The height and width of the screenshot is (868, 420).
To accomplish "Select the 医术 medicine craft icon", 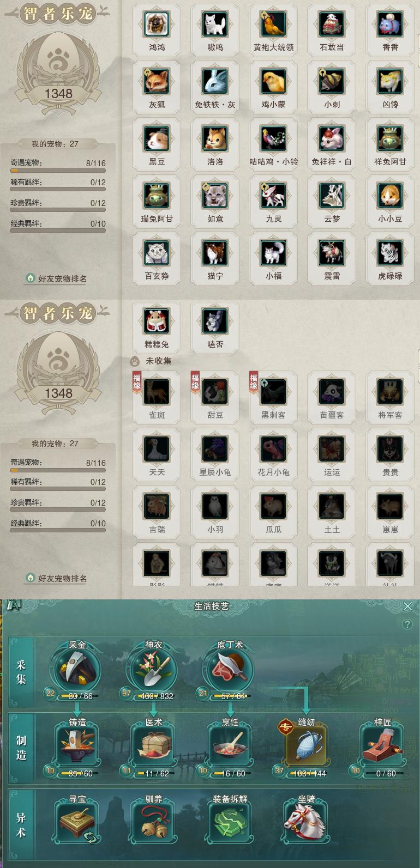I will coord(153,746).
